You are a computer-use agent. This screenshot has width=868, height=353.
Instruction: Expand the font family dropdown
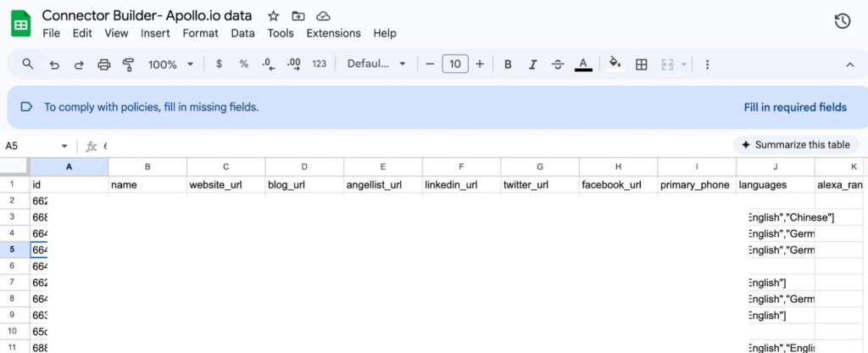tap(376, 64)
